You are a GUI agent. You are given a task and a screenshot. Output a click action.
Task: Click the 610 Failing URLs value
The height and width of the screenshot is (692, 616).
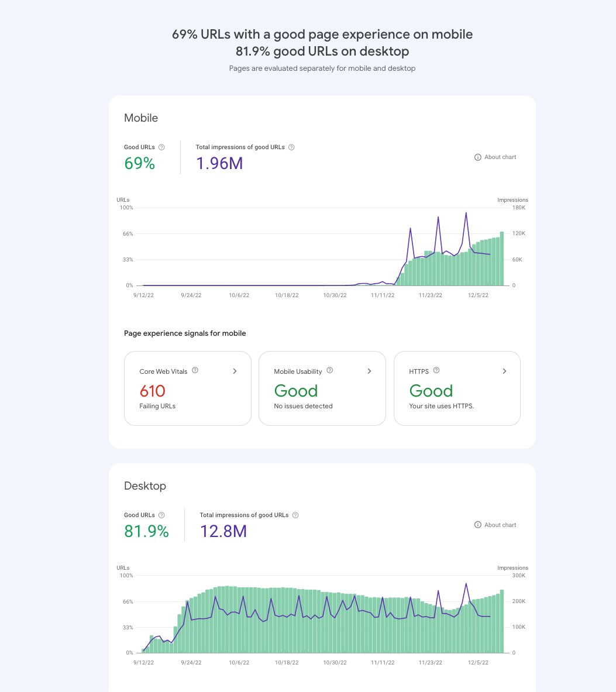[x=152, y=391]
